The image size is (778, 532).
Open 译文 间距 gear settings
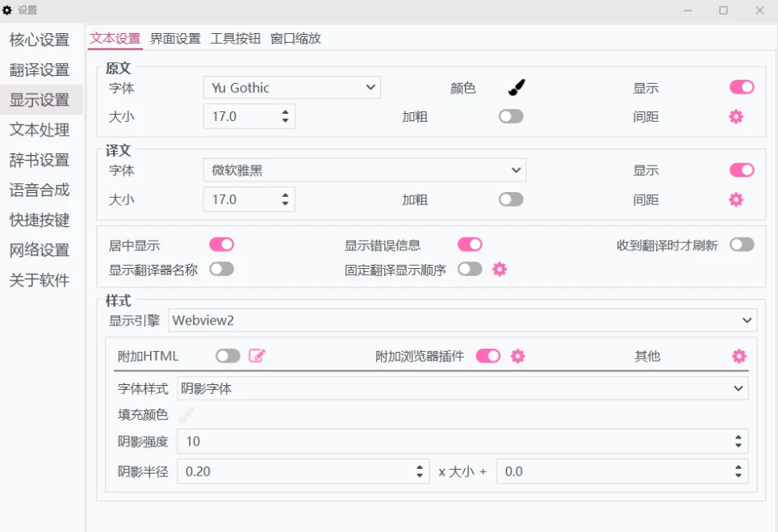click(x=735, y=199)
